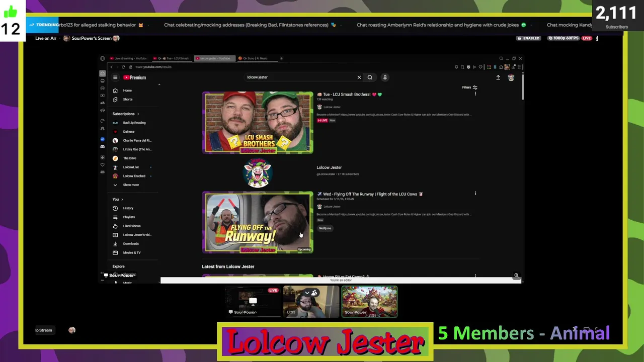
Task: Open History in sidebar
Action: [x=124, y=208]
